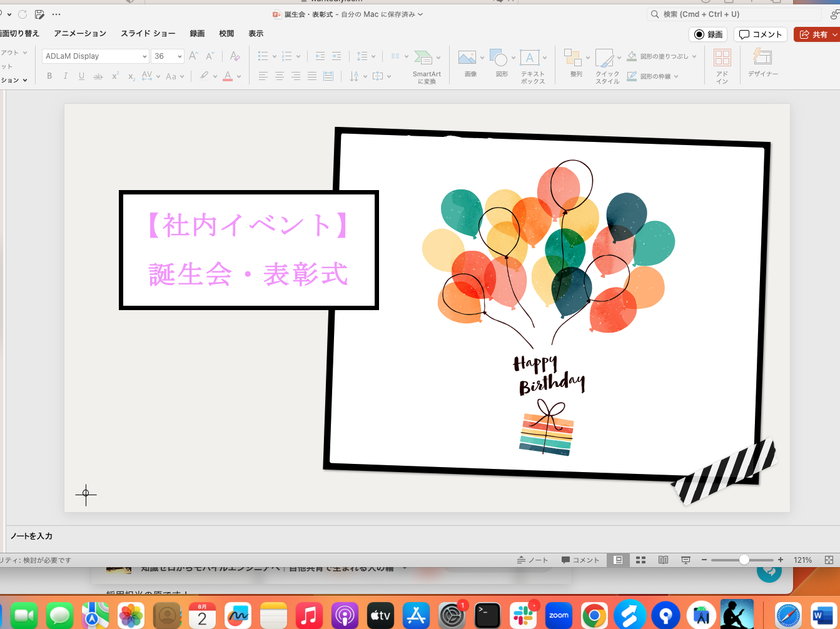Toggle コメント pane in status bar
Screen dimensions: 840x629
click(x=580, y=560)
